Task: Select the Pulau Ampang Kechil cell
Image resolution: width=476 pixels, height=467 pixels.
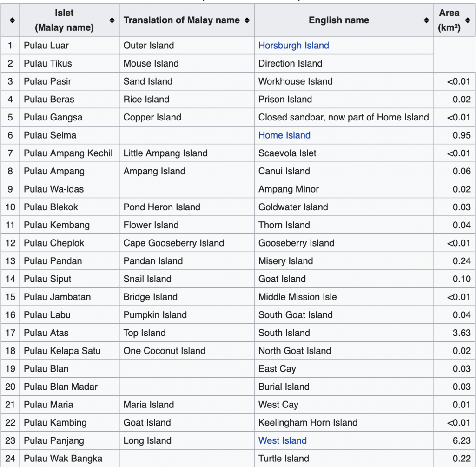Action: (68, 153)
